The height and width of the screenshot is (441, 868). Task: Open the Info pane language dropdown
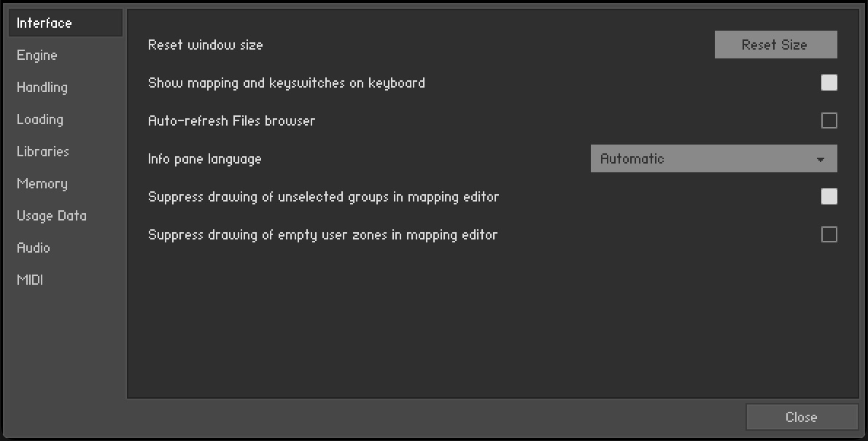coord(713,158)
